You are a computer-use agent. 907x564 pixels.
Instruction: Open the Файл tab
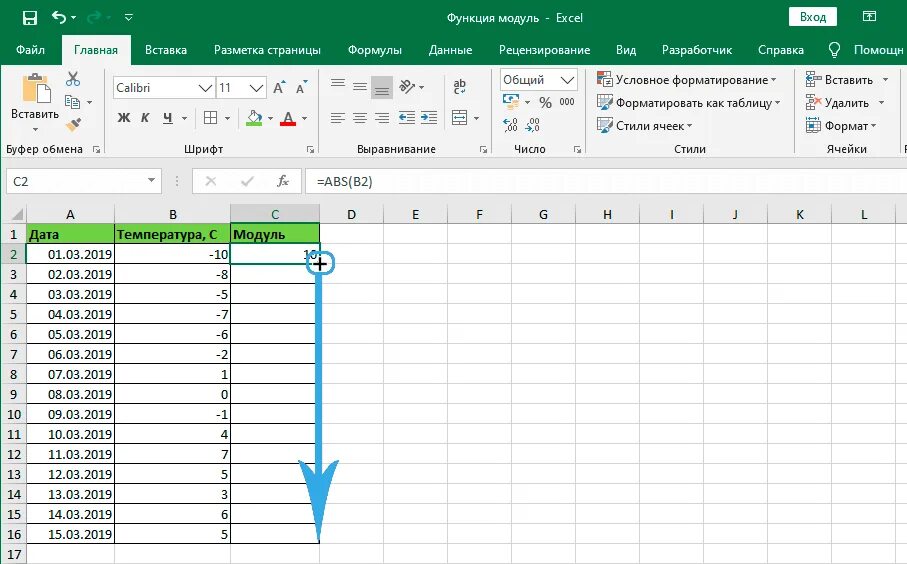tap(30, 50)
